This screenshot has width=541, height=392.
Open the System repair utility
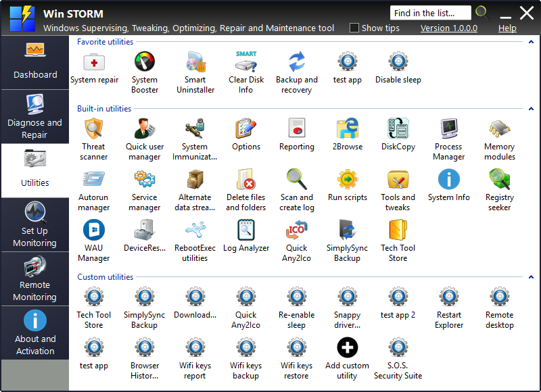pos(94,63)
